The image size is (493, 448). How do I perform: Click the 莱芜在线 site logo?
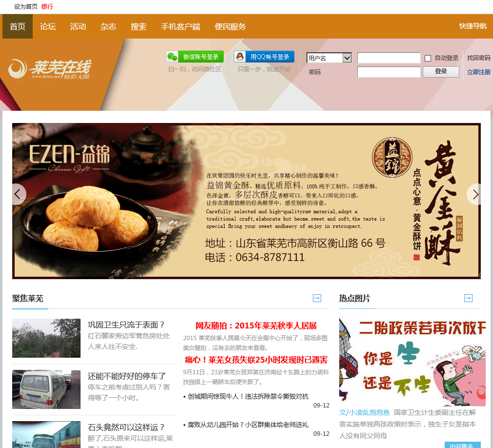[50, 69]
